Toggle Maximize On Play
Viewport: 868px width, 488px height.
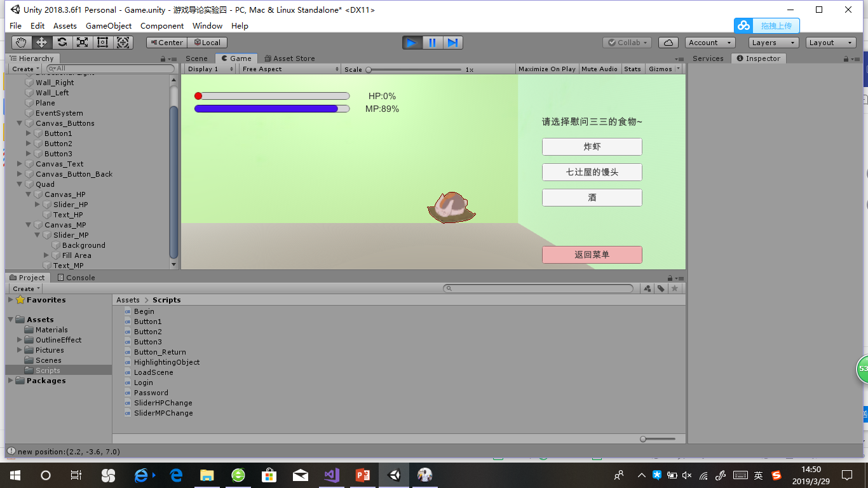click(x=546, y=69)
